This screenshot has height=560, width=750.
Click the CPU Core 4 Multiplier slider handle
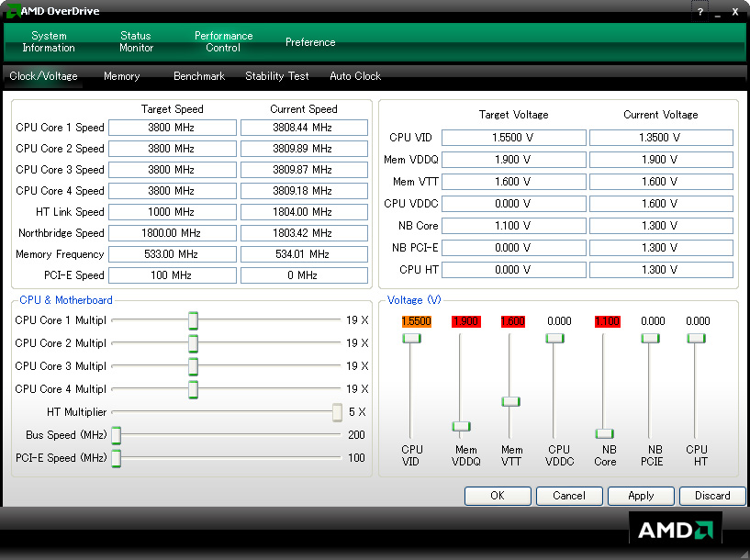tap(193, 389)
